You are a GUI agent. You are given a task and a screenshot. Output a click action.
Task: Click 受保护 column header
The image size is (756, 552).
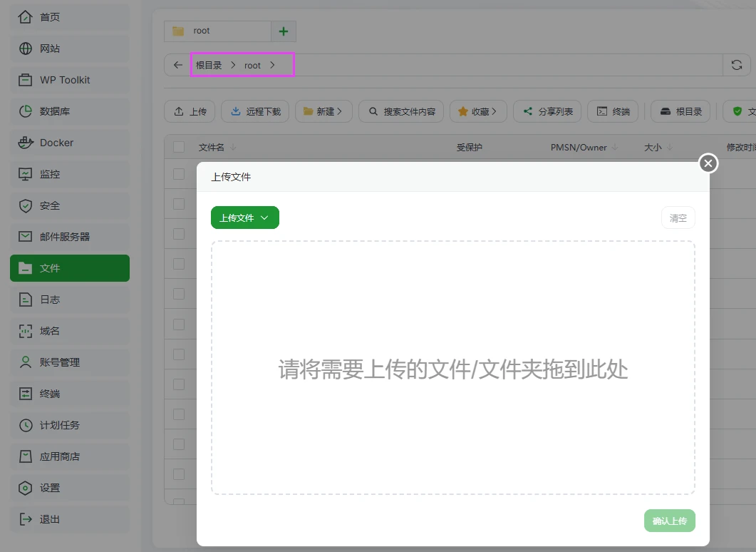[469, 147]
